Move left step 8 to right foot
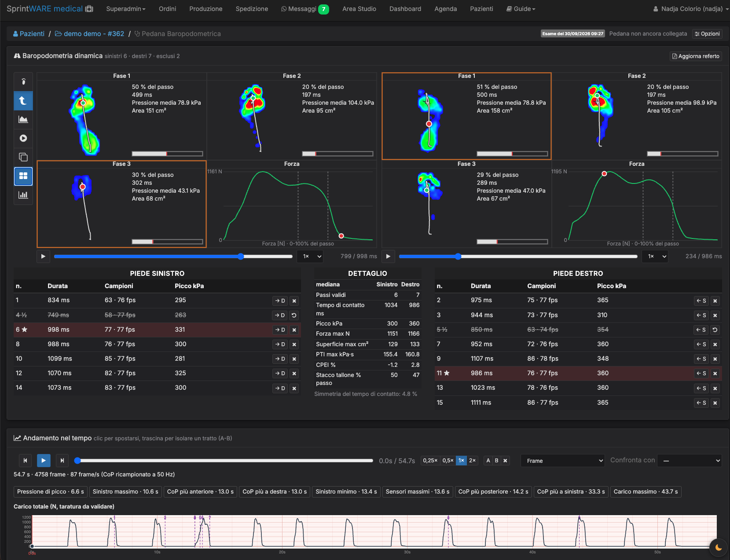The image size is (730, 560). (280, 344)
